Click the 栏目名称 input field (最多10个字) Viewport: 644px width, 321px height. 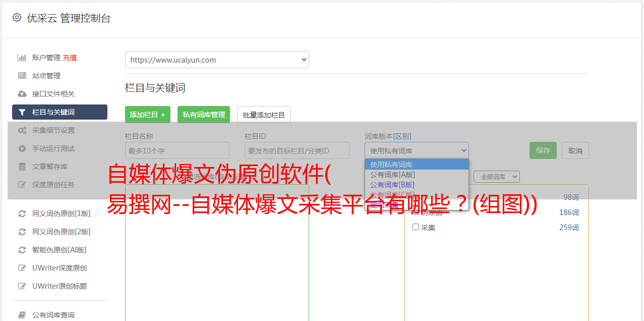pos(177,150)
